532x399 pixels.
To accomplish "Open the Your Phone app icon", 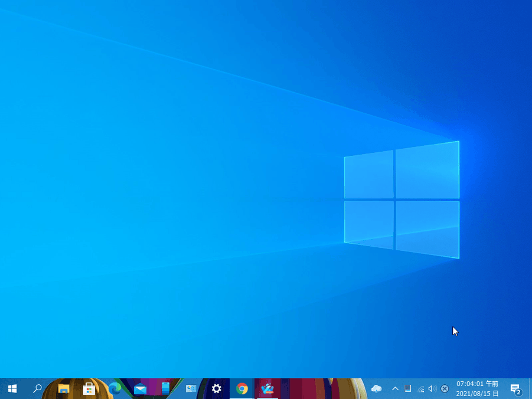I will click(x=165, y=388).
